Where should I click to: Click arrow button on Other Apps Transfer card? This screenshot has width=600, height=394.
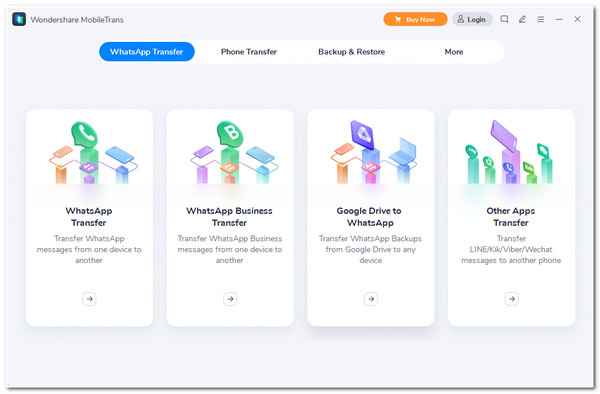pyautogui.click(x=512, y=299)
